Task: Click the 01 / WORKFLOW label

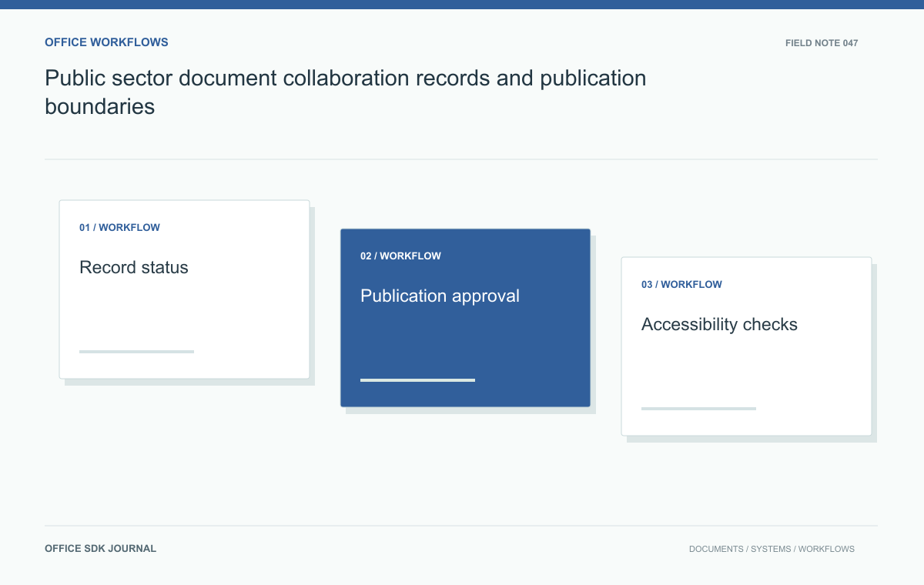Action: click(x=119, y=228)
